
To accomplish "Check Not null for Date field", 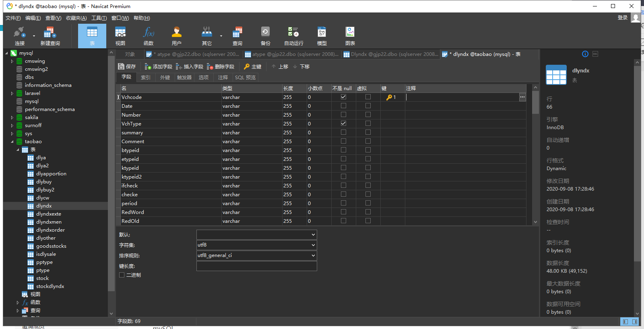I will coord(343,106).
